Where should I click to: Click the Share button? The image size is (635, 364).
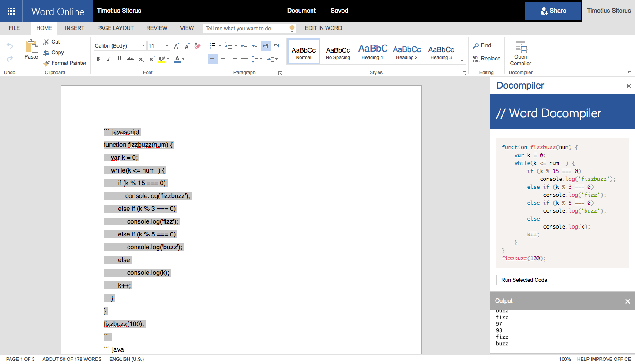coord(553,11)
